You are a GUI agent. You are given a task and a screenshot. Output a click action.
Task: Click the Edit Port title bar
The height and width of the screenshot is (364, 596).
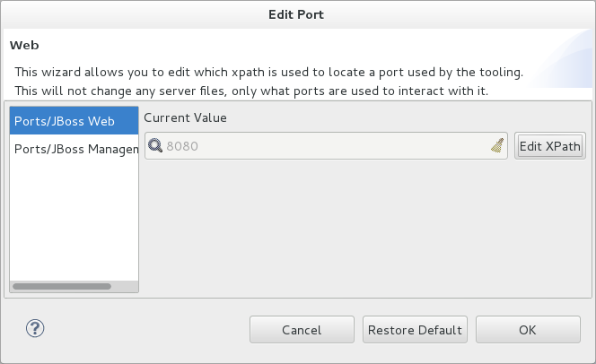tap(297, 14)
